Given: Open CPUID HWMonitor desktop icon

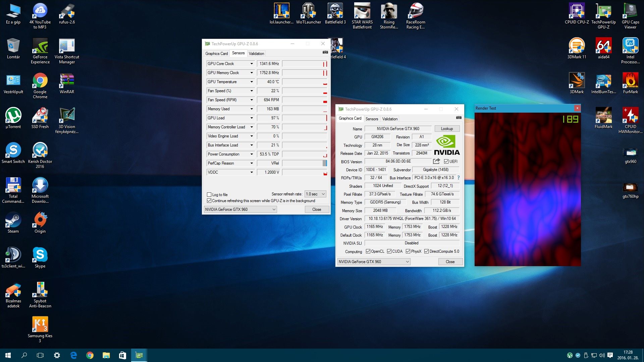Looking at the screenshot, I should pyautogui.click(x=630, y=120).
